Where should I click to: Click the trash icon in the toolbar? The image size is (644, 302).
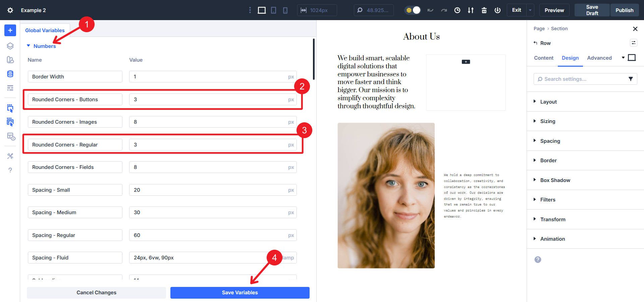pos(484,10)
